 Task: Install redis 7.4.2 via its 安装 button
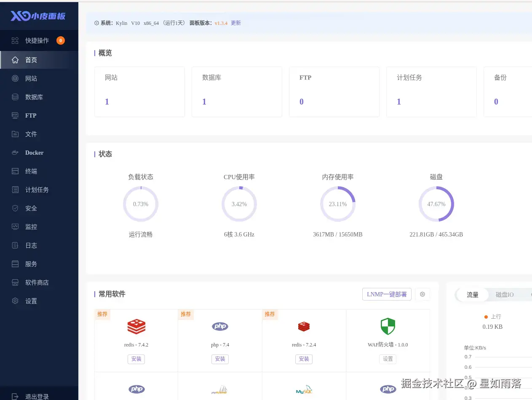click(x=136, y=359)
